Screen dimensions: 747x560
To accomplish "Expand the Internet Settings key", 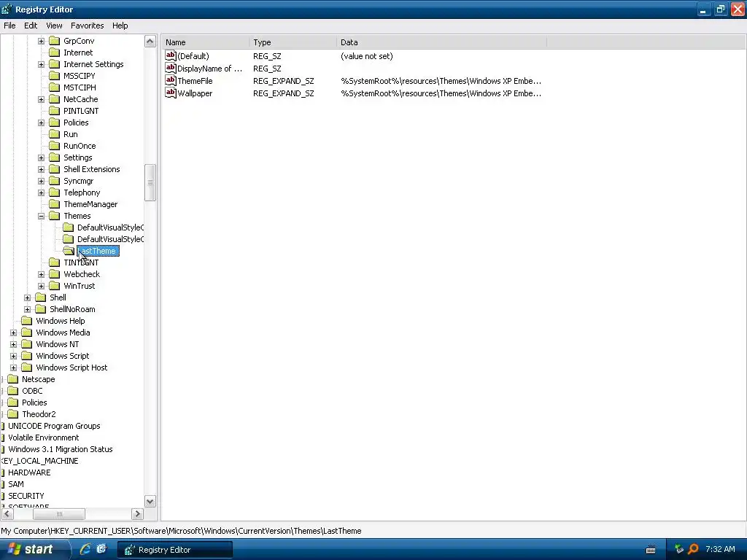I will (x=41, y=64).
